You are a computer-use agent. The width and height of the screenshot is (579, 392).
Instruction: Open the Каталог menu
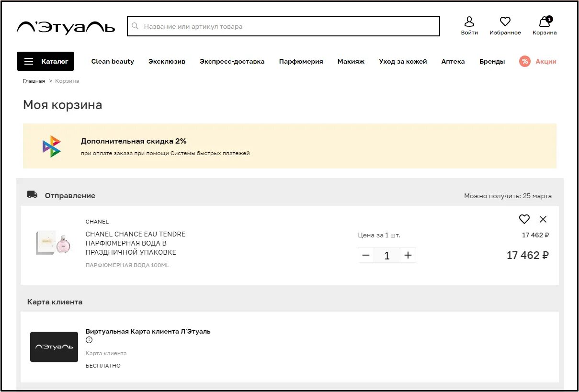(45, 61)
